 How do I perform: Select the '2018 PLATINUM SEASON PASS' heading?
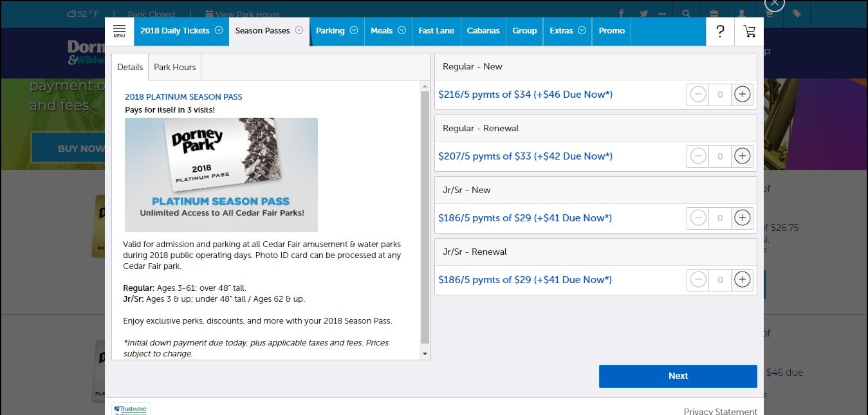pos(183,97)
